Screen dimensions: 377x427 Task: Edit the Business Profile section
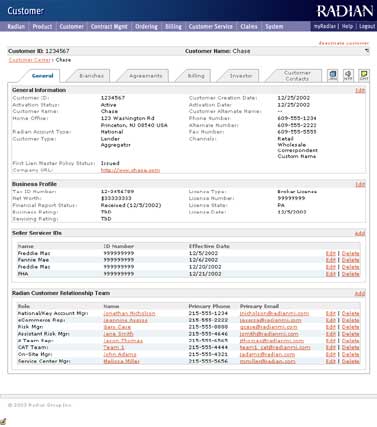pos(360,184)
